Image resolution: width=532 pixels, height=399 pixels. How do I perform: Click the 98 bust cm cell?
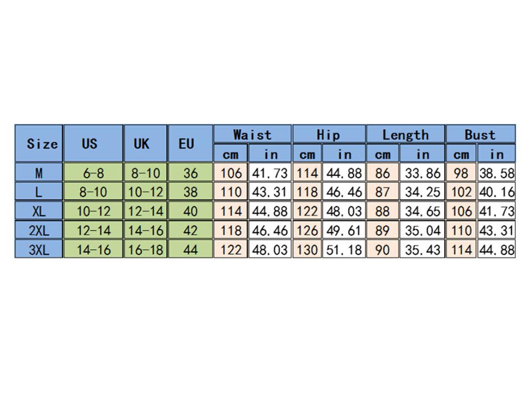[x=461, y=173]
